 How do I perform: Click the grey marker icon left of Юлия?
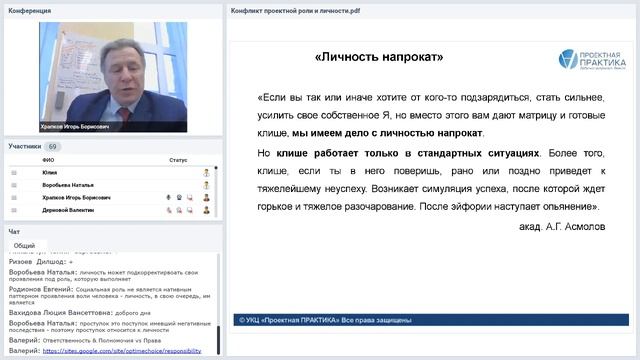pos(14,173)
